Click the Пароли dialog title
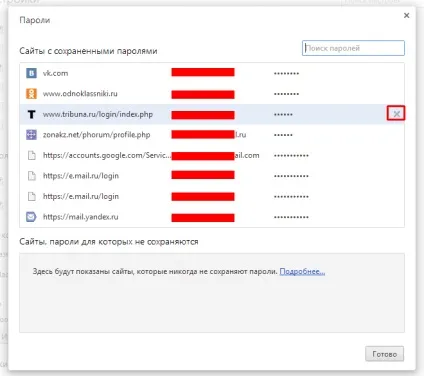The width and height of the screenshot is (424, 376). (x=35, y=20)
